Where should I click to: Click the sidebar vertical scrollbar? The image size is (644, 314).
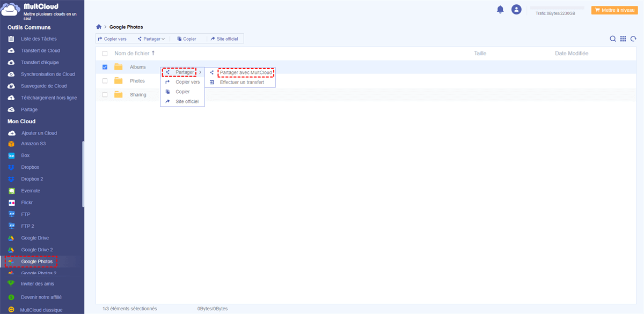click(83, 174)
